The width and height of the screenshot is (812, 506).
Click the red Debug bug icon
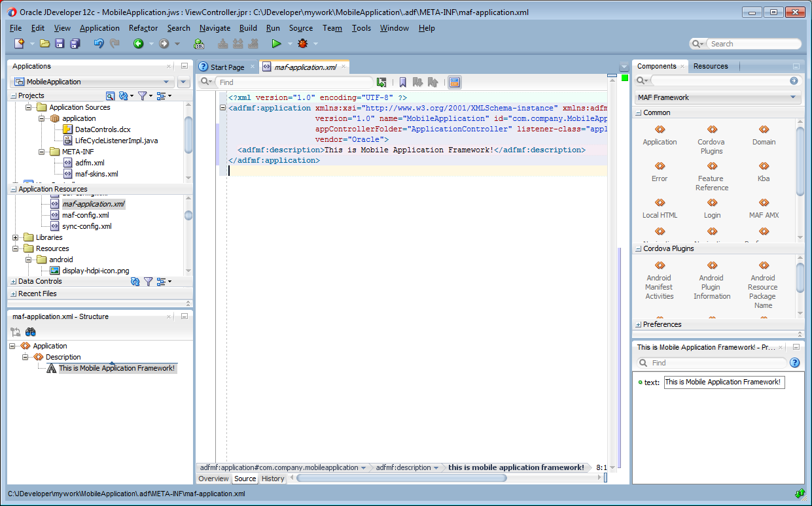click(x=302, y=44)
